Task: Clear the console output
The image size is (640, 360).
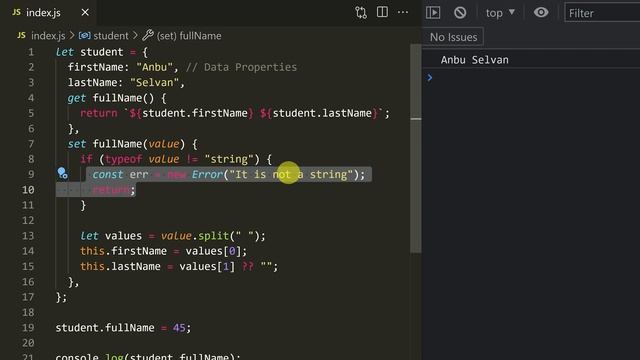Action: pos(460,13)
